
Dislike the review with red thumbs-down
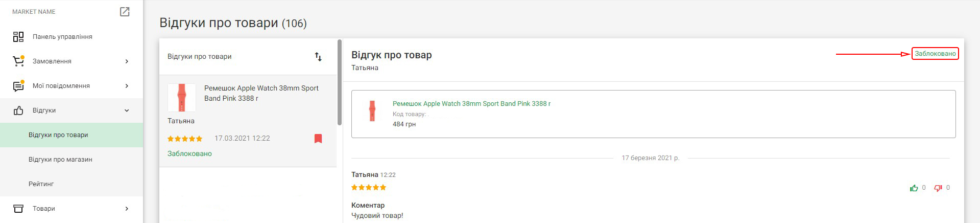[x=938, y=188]
